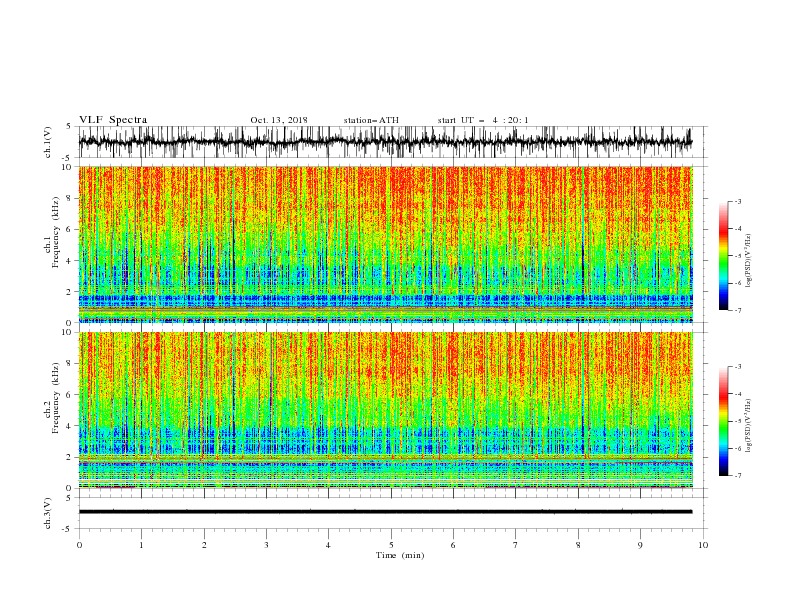Select the "start UT = 4 :20: 1" text
792x612 pixels.
click(483, 120)
